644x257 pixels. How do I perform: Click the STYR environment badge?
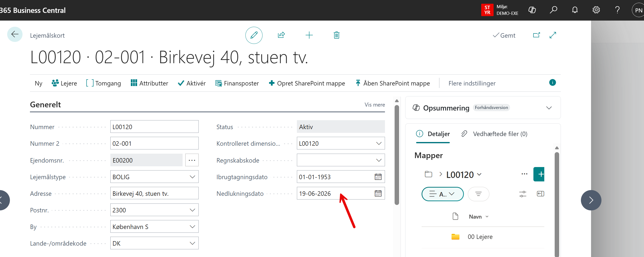487,10
